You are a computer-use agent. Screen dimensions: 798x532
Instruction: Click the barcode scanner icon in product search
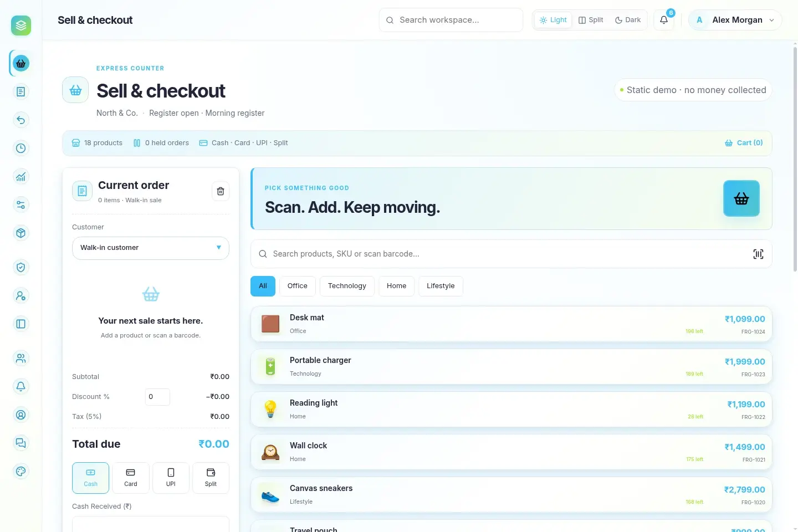(x=758, y=254)
